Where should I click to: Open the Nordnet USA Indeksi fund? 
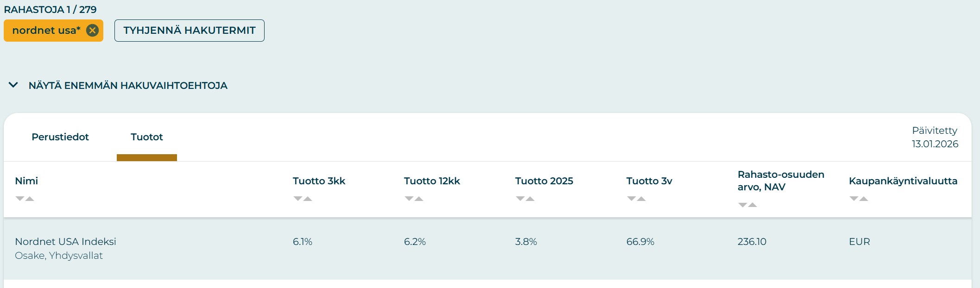pyautogui.click(x=65, y=242)
